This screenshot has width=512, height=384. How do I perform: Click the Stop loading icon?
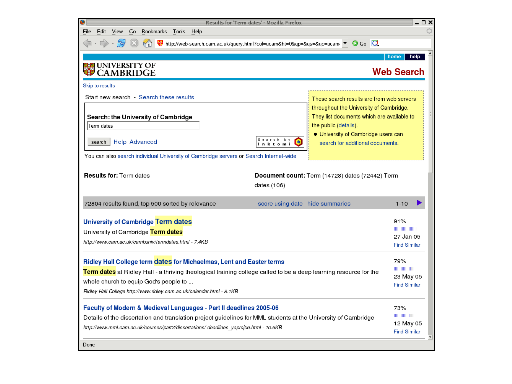(134, 43)
